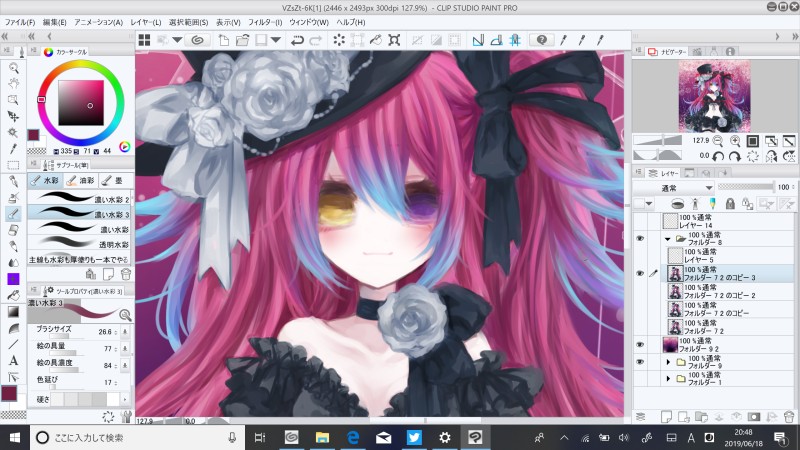
Task: Undo the last action
Action: point(297,40)
